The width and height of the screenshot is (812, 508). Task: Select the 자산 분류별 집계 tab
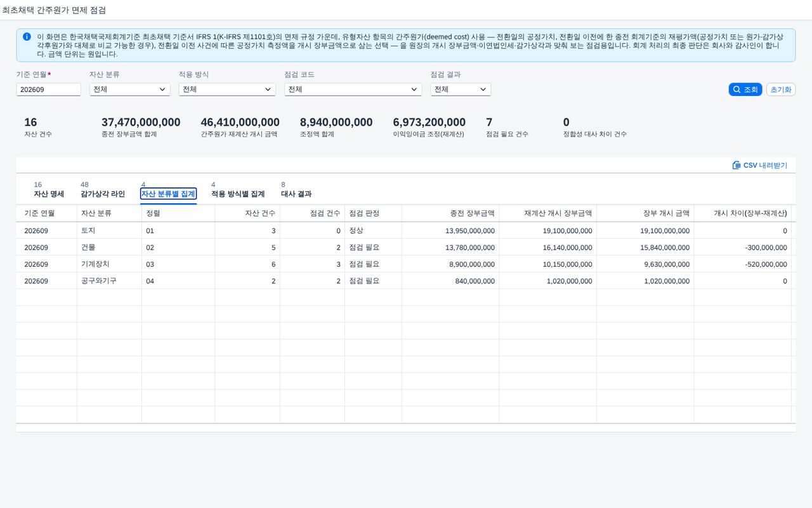[x=168, y=194]
